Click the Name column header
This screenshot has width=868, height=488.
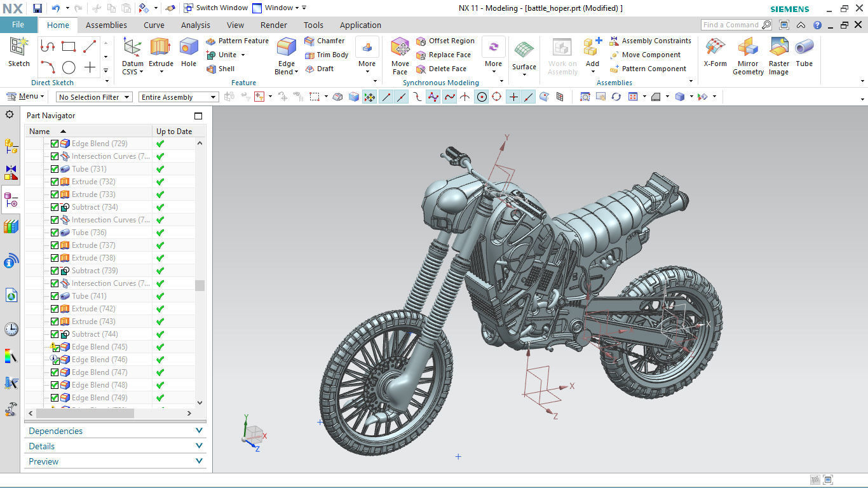pos(89,131)
